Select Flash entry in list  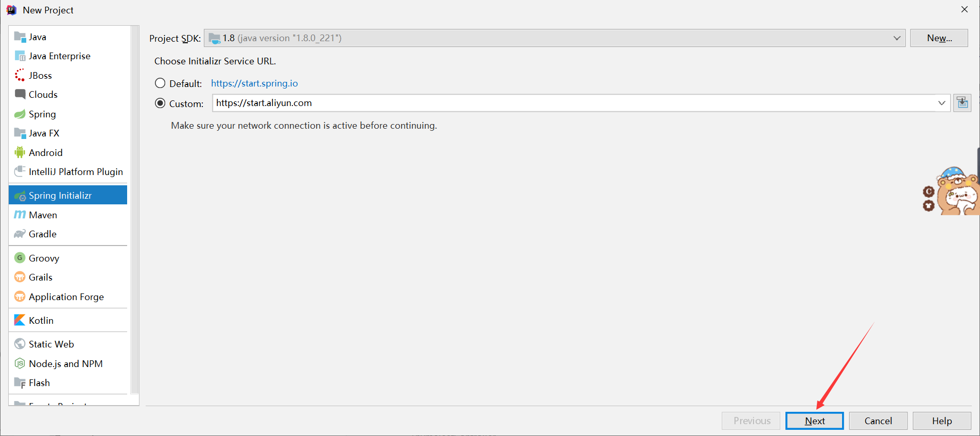(x=68, y=382)
